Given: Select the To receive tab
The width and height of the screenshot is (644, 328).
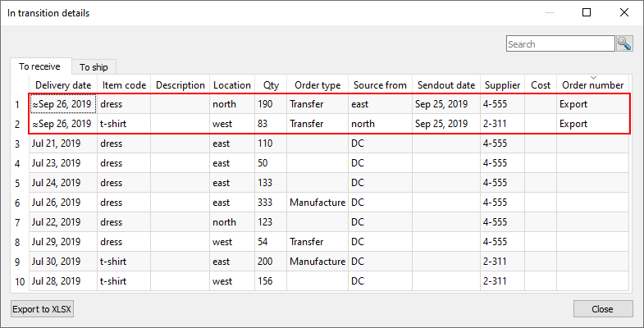Looking at the screenshot, I should [x=39, y=67].
